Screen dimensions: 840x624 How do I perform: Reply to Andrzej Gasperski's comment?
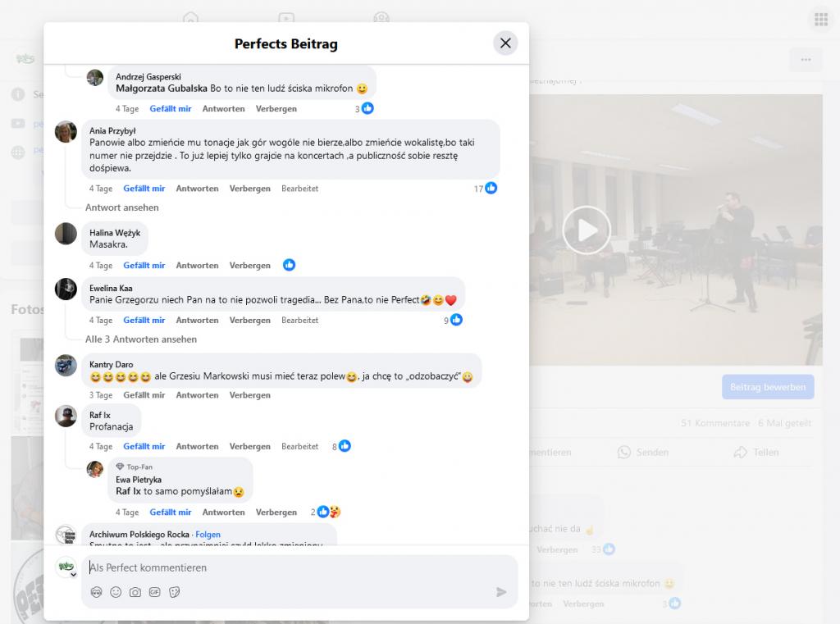click(x=223, y=109)
